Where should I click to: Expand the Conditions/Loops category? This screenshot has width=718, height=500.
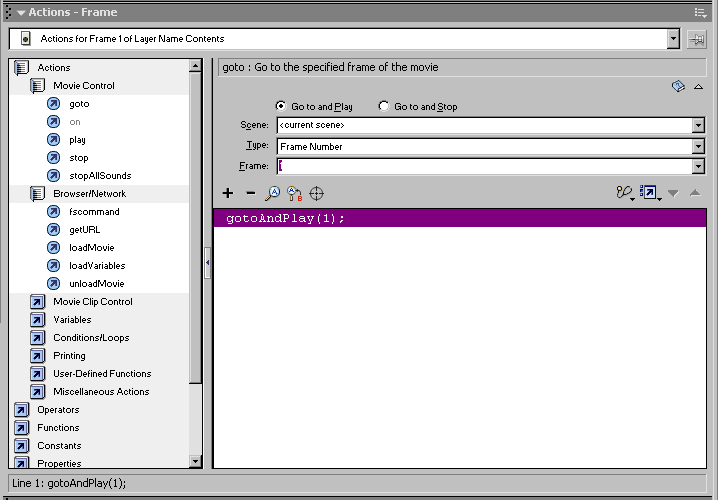pos(37,337)
